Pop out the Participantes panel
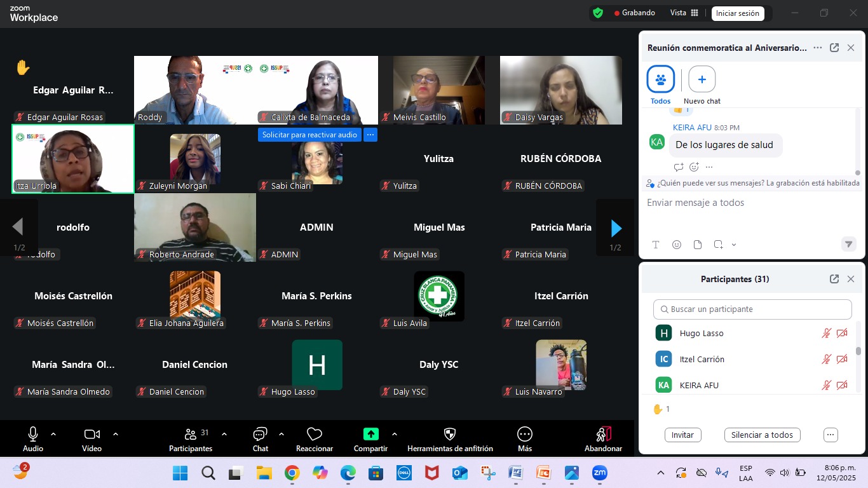This screenshot has width=868, height=488. [834, 279]
